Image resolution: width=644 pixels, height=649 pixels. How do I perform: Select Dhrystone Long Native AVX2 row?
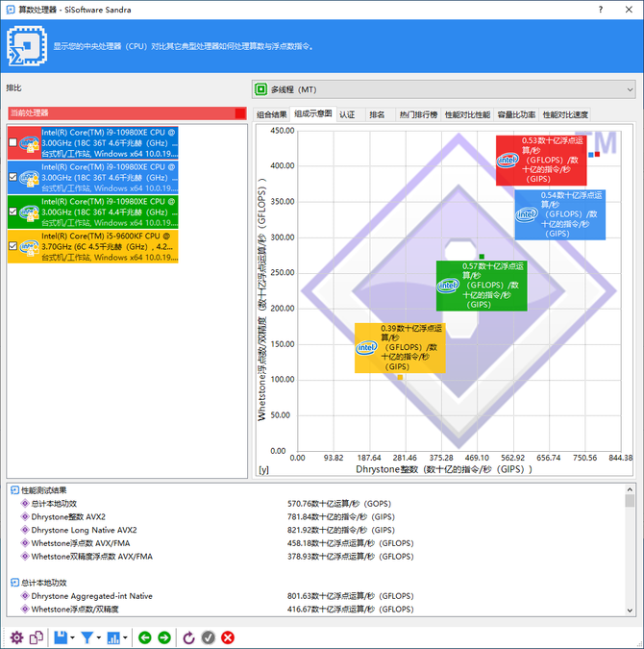click(84, 530)
